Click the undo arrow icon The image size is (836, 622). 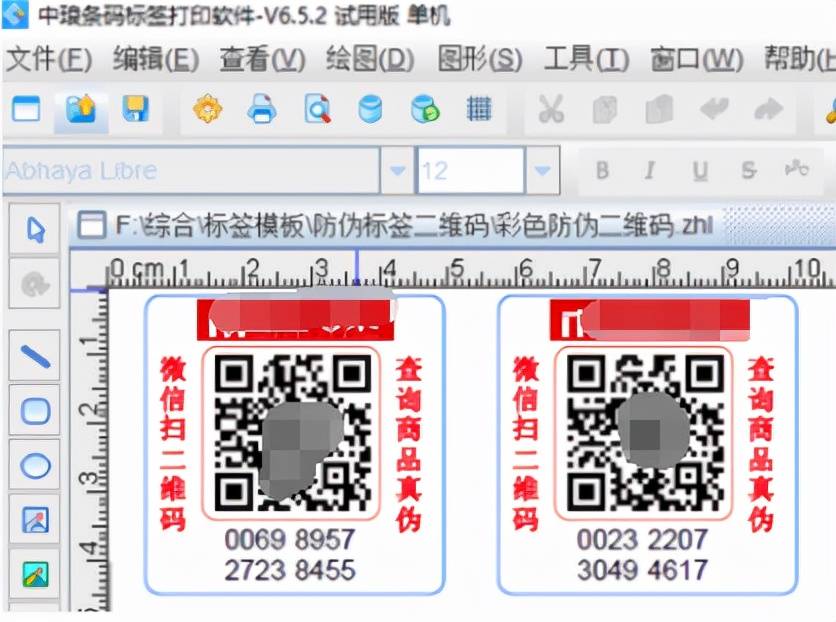[x=714, y=109]
